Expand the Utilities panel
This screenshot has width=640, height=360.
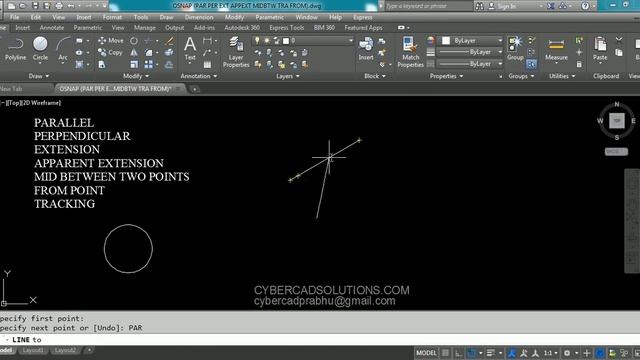562,76
